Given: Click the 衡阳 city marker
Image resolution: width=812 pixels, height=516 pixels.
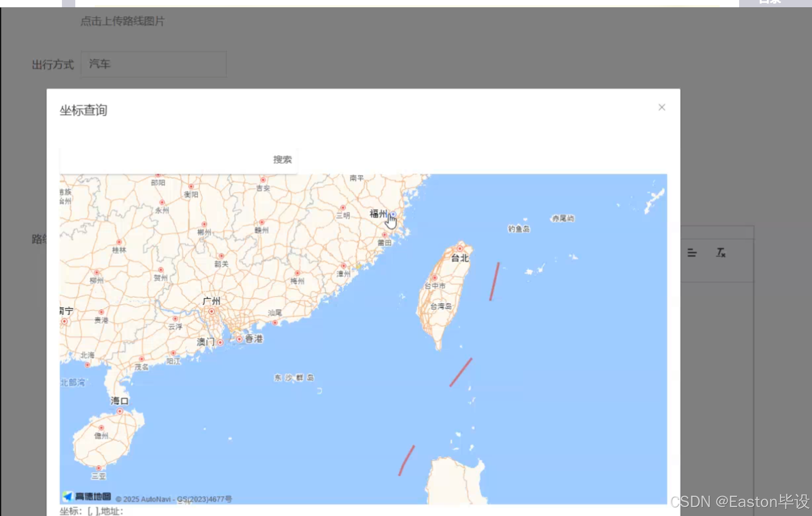Looking at the screenshot, I should [x=191, y=187].
